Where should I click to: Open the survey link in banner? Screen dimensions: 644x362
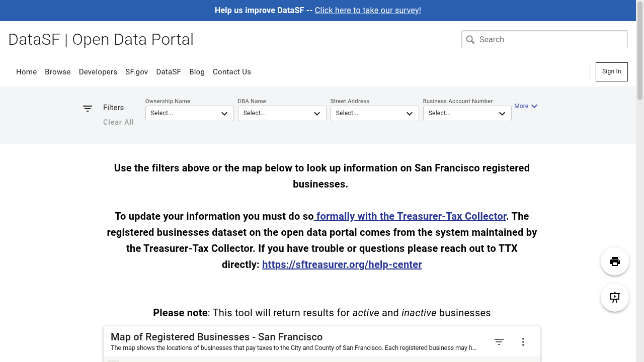(x=368, y=11)
